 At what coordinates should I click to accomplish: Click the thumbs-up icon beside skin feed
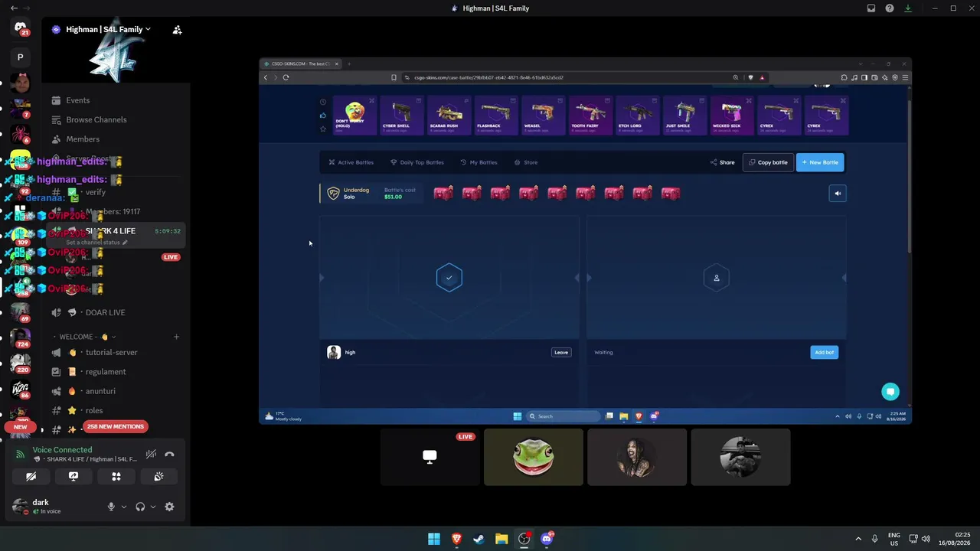click(323, 116)
